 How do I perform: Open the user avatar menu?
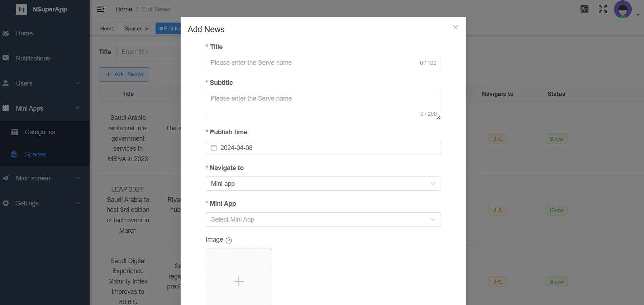click(x=623, y=9)
